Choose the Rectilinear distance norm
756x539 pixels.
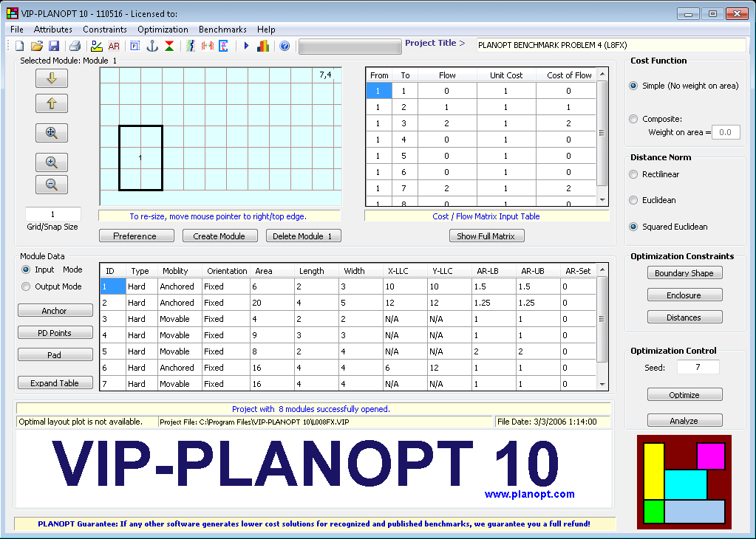coord(633,174)
